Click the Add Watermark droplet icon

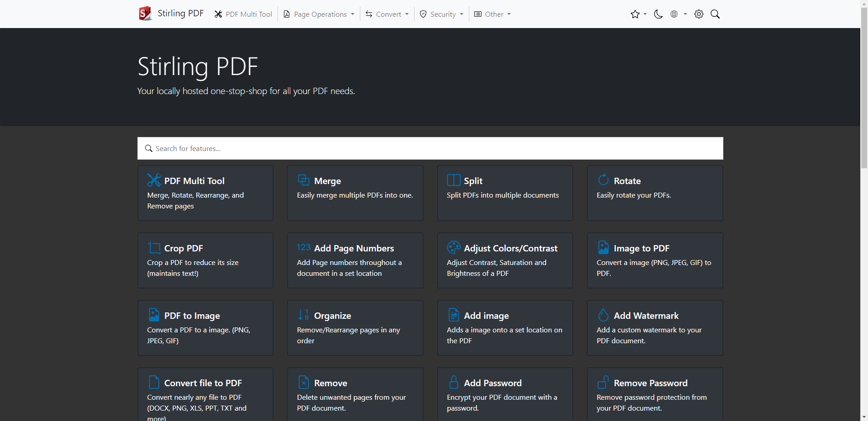pos(604,315)
